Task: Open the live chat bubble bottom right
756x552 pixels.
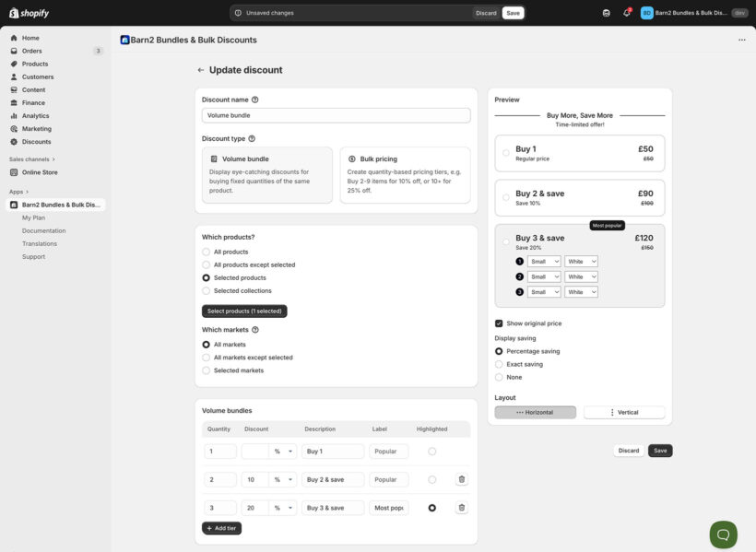Action: (x=722, y=534)
